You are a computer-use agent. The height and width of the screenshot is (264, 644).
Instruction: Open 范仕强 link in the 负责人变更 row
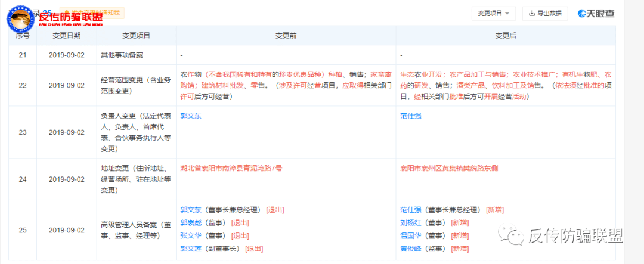[x=411, y=116]
